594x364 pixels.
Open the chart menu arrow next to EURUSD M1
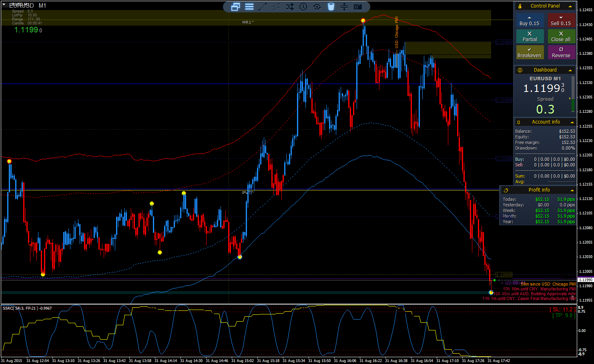coord(4,5)
